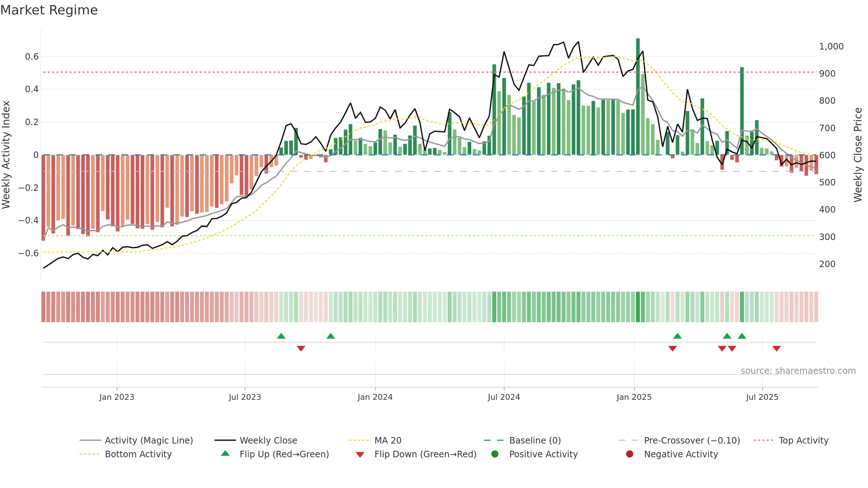The width and height of the screenshot is (868, 488).
Task: Click the green triangle beside Flip Up (Red→Green)
Action: click(225, 453)
